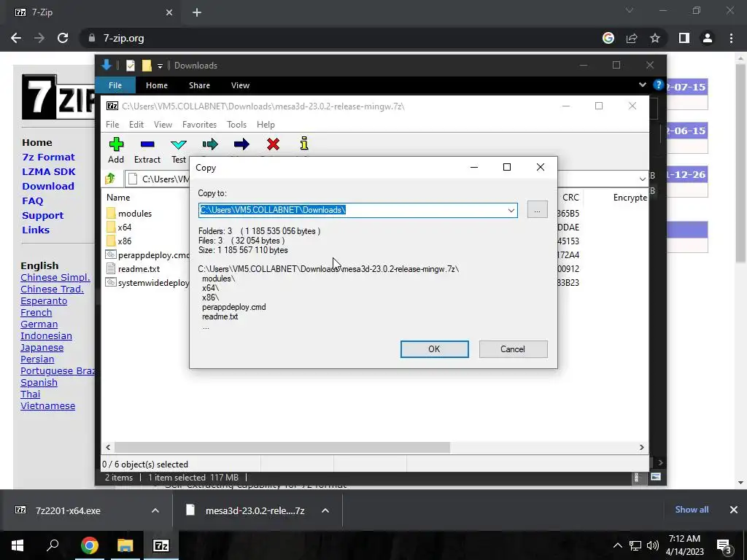Switch site language to German
747x560 pixels.
pyautogui.click(x=39, y=324)
